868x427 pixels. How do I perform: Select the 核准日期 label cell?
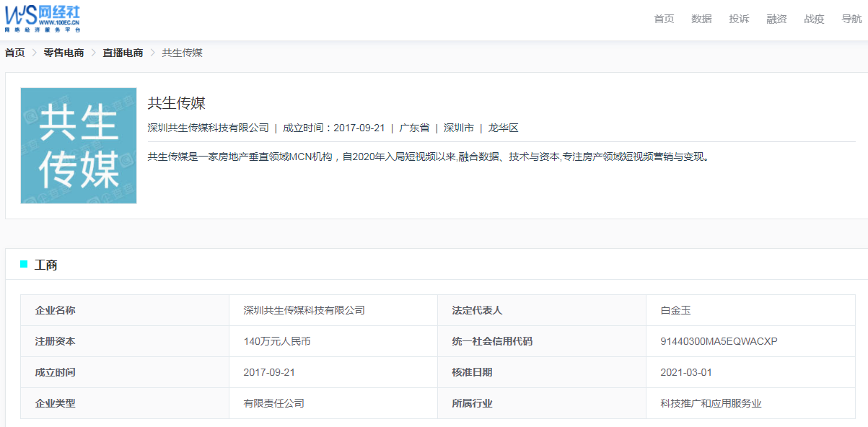click(542, 372)
